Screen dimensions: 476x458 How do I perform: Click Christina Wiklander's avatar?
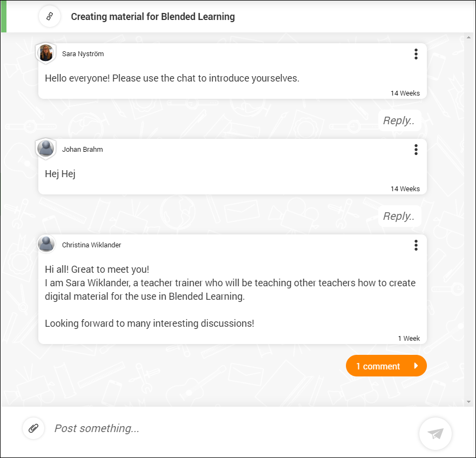click(x=46, y=244)
